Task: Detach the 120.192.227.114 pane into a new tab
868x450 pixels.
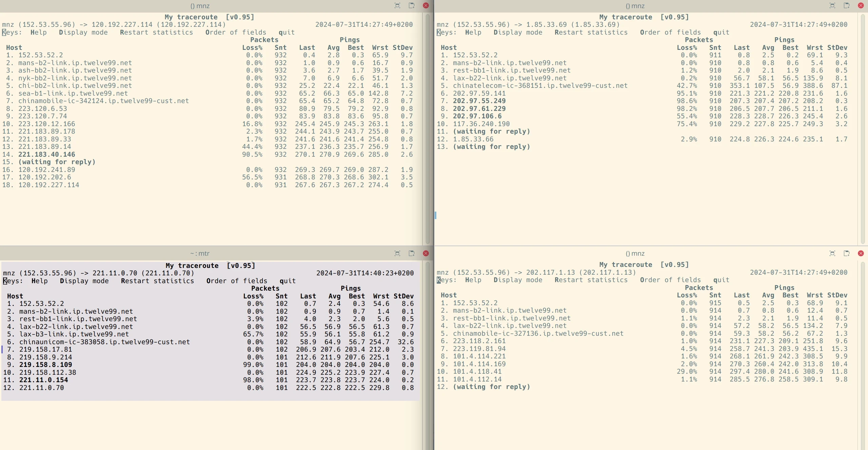Action: tap(412, 5)
